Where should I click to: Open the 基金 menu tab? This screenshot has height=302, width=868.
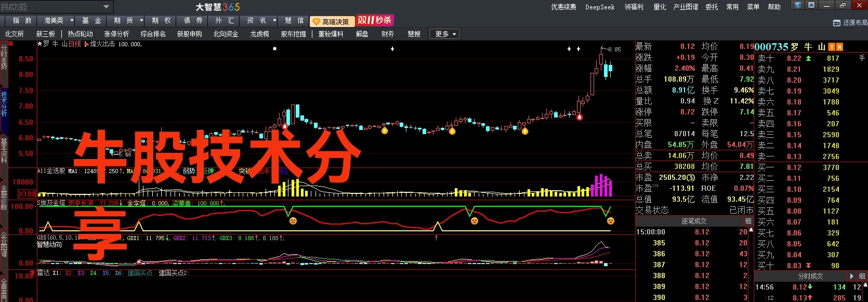(x=91, y=21)
